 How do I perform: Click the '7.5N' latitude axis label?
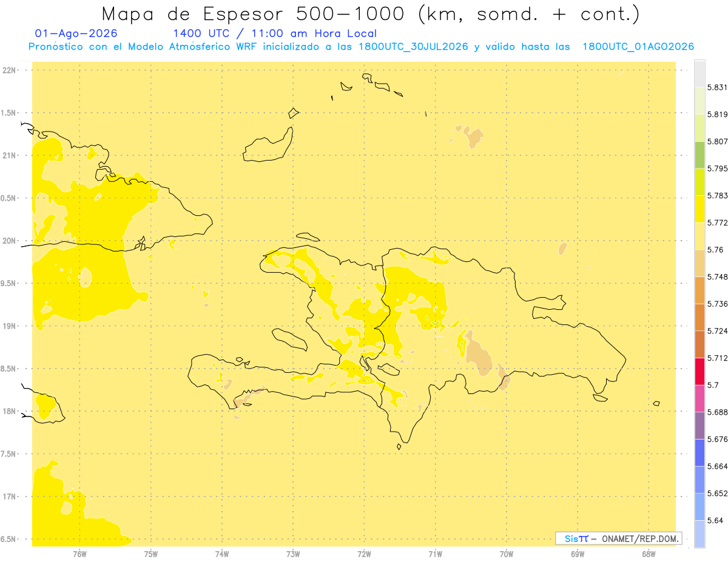coord(8,454)
